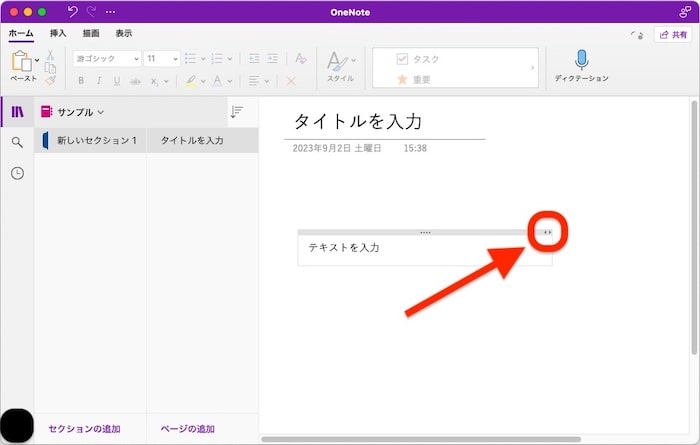Expand bulleted list style arrow
700x445 pixels.
tap(203, 59)
